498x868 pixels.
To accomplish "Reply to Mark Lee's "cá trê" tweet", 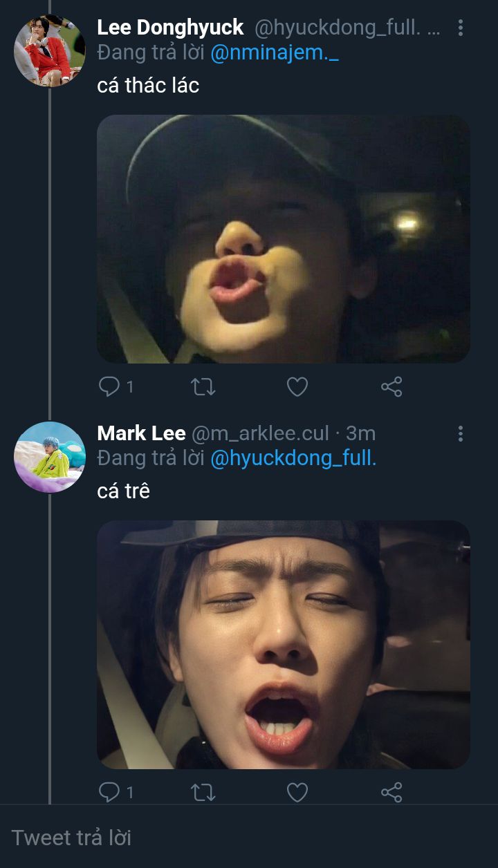I will tap(109, 792).
